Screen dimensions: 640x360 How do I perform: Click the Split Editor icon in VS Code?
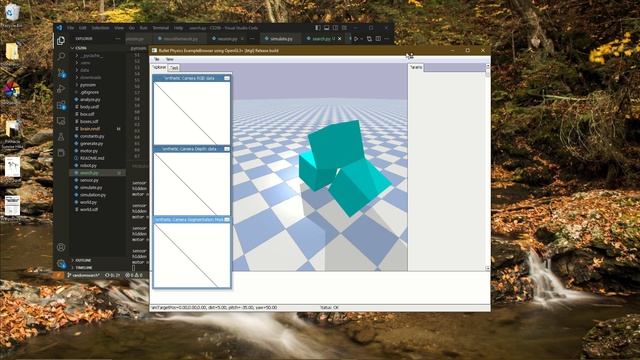pyautogui.click(x=378, y=39)
